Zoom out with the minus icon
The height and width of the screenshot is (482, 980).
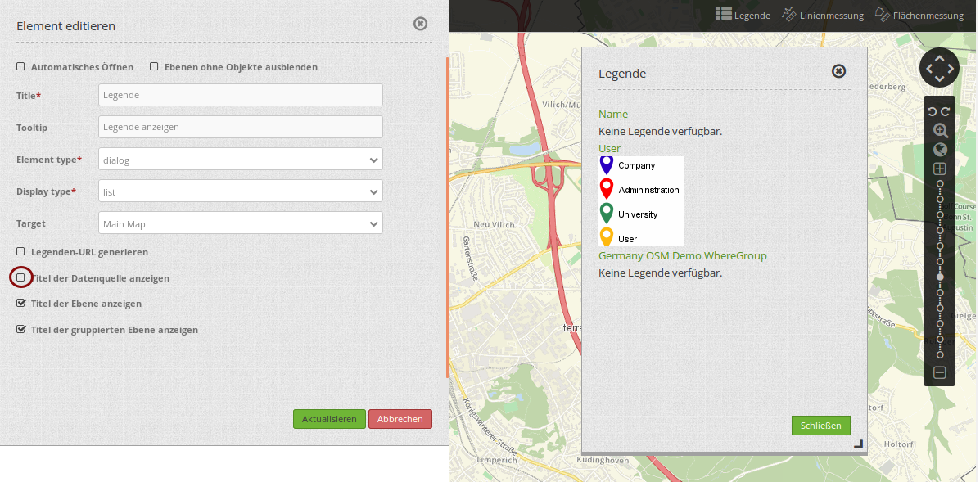click(940, 373)
